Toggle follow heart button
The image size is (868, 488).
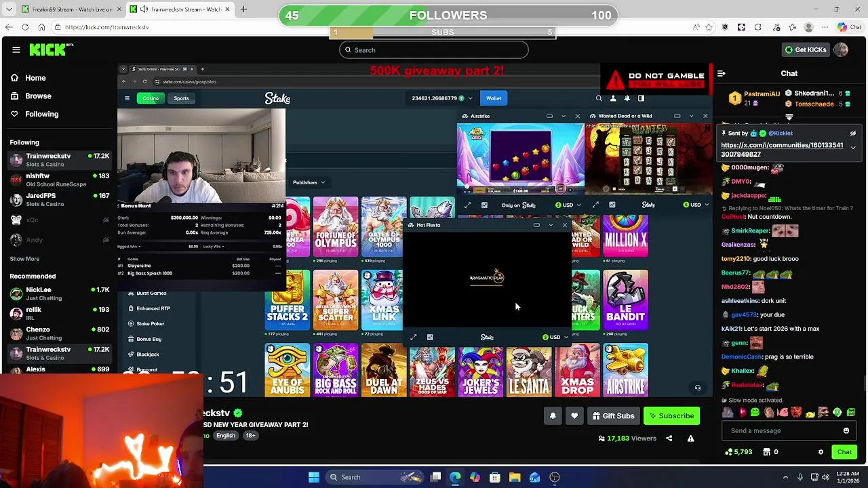pos(574,415)
